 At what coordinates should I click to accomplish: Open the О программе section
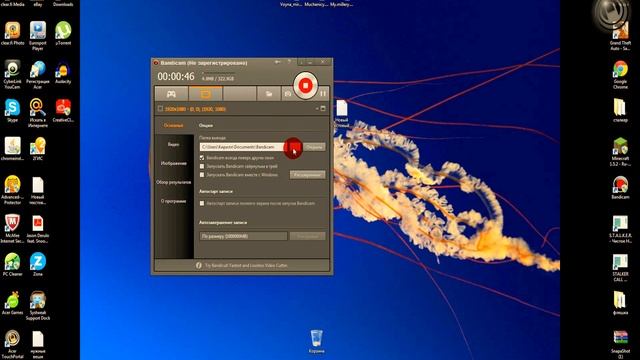(x=173, y=201)
